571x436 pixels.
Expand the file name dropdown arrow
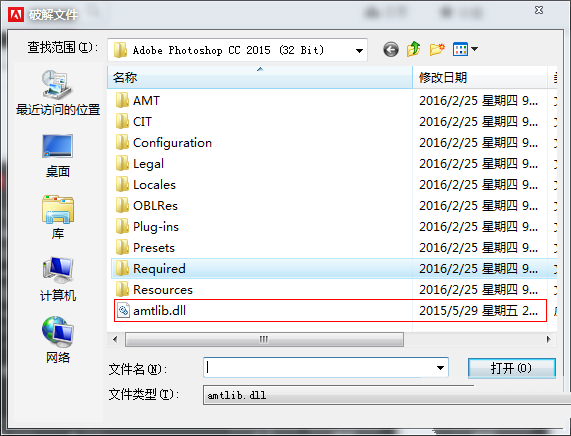coord(440,368)
